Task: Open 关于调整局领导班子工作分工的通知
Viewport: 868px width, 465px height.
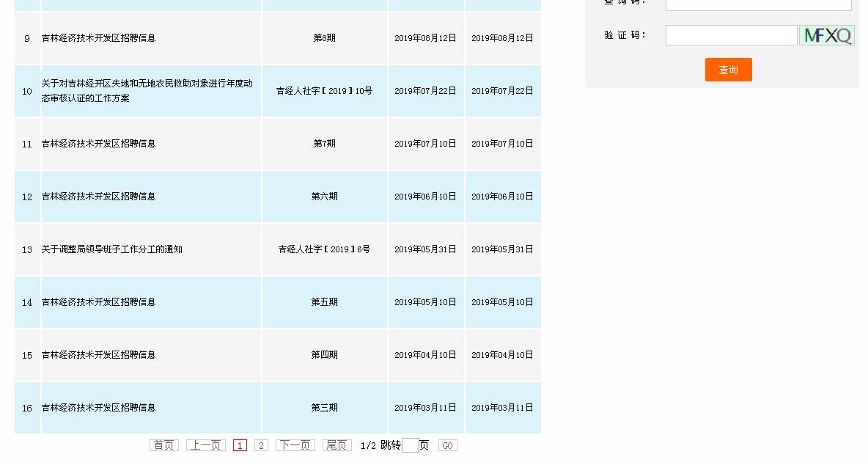Action: (112, 249)
